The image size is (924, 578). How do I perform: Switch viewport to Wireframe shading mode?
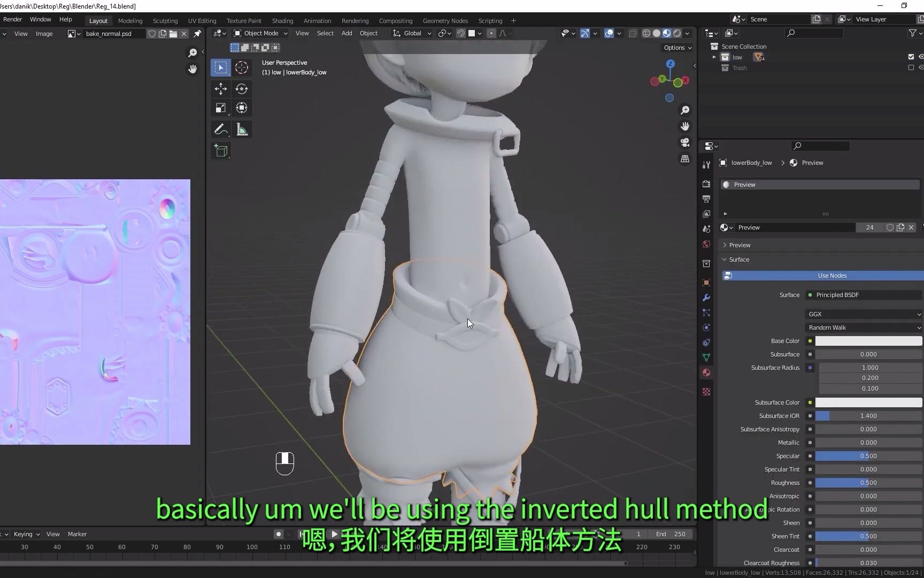pos(646,33)
